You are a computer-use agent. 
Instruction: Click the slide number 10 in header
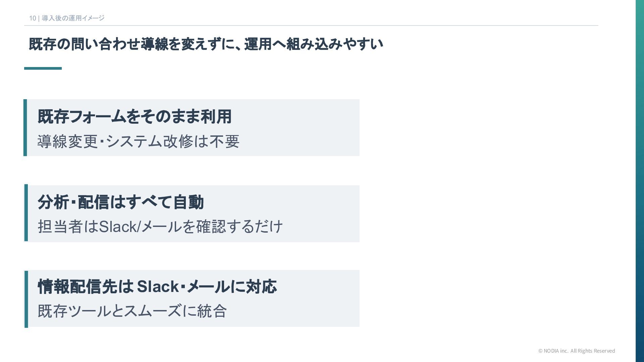33,18
